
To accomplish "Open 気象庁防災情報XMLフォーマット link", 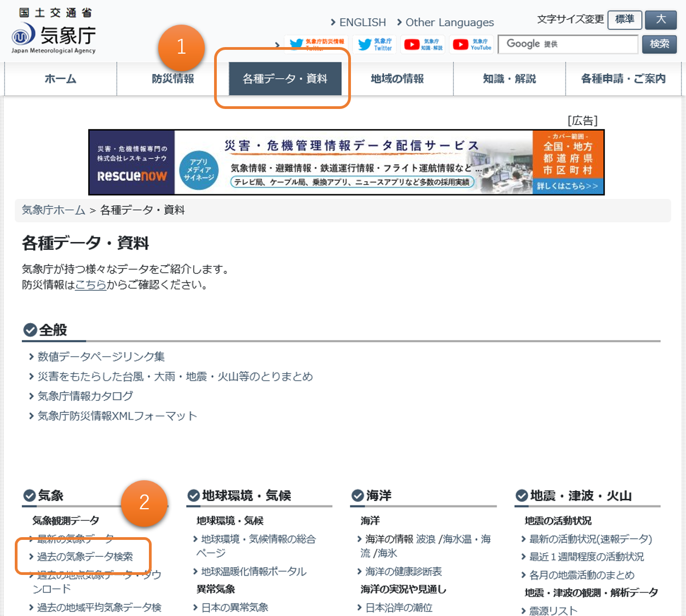I will coord(117,416).
